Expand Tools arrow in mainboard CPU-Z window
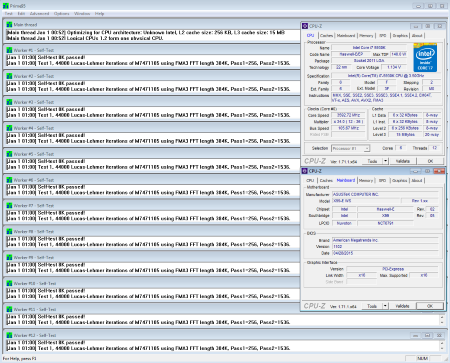The width and height of the screenshot is (450, 363). point(385,306)
